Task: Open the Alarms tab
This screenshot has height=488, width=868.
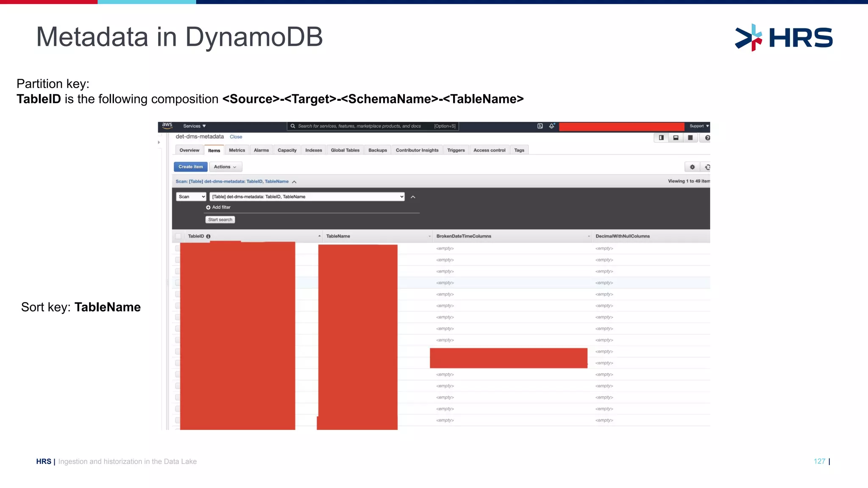Action: point(261,150)
